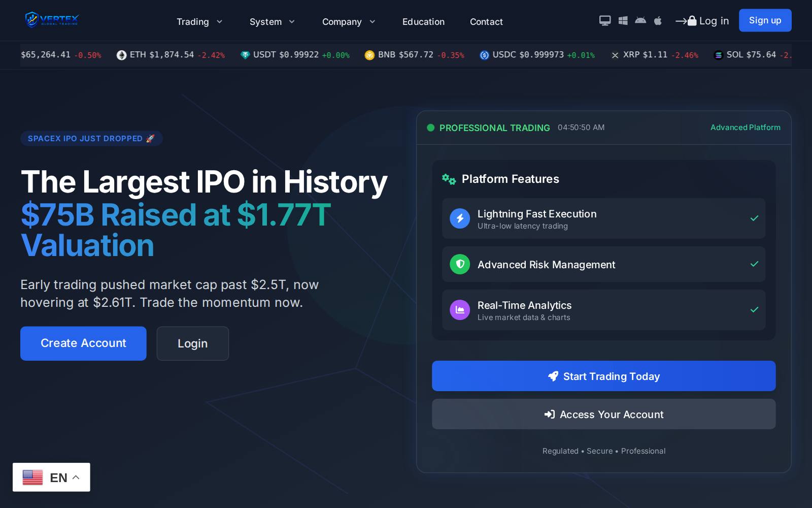
Task: Click the USDC price $0.999973
Action: [542, 54]
